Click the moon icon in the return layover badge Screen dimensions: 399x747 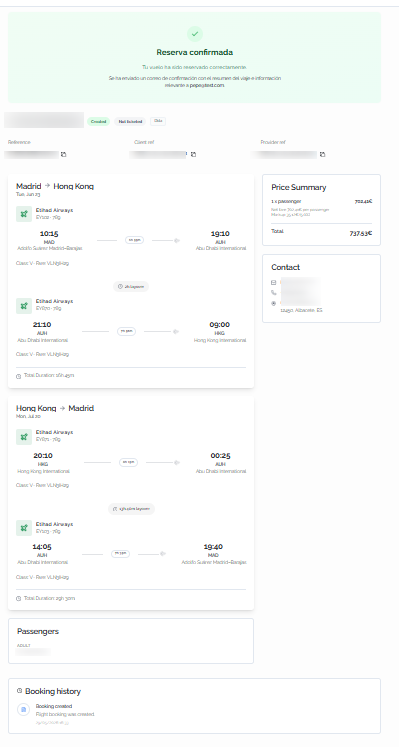tap(115, 509)
